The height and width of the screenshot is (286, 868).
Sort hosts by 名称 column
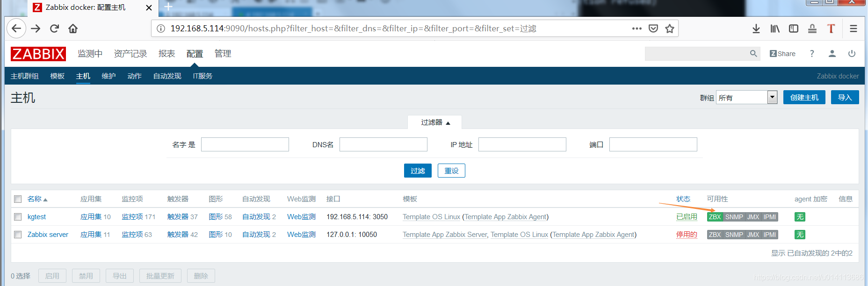[x=37, y=199]
